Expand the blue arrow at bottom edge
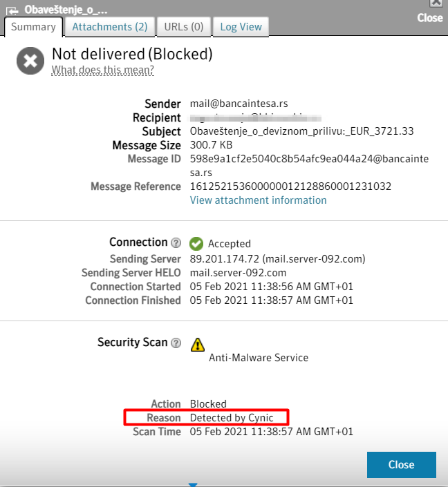This screenshot has height=487, width=448. 193,484
